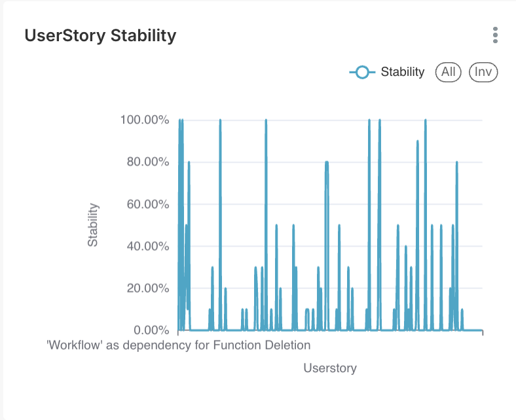Click the Userstory x-axis title
The width and height of the screenshot is (516, 420).
point(330,368)
